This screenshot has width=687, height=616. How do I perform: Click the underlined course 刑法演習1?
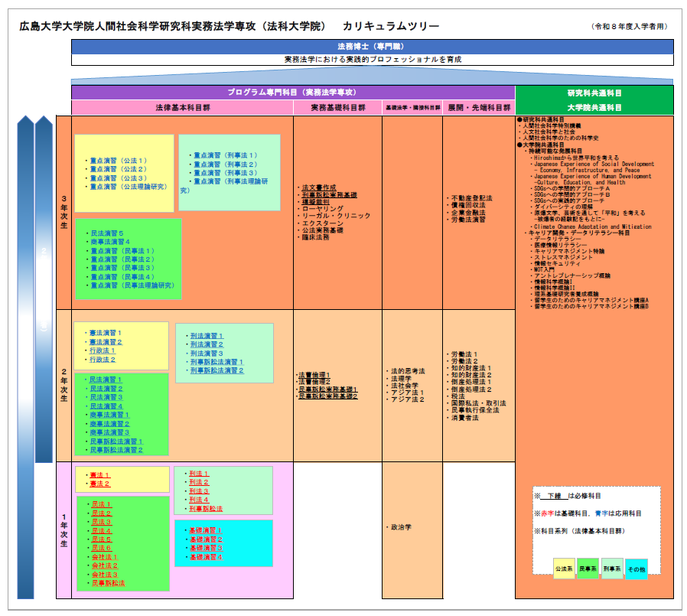pyautogui.click(x=207, y=336)
